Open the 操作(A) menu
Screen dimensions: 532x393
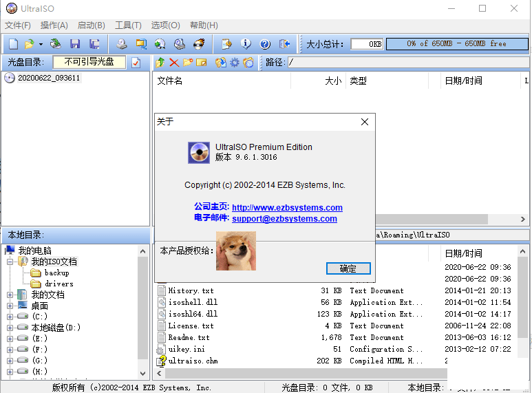pyautogui.click(x=54, y=25)
